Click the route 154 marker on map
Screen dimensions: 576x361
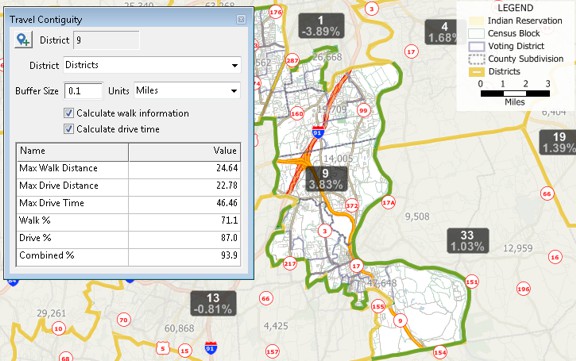pyautogui.click(x=440, y=353)
